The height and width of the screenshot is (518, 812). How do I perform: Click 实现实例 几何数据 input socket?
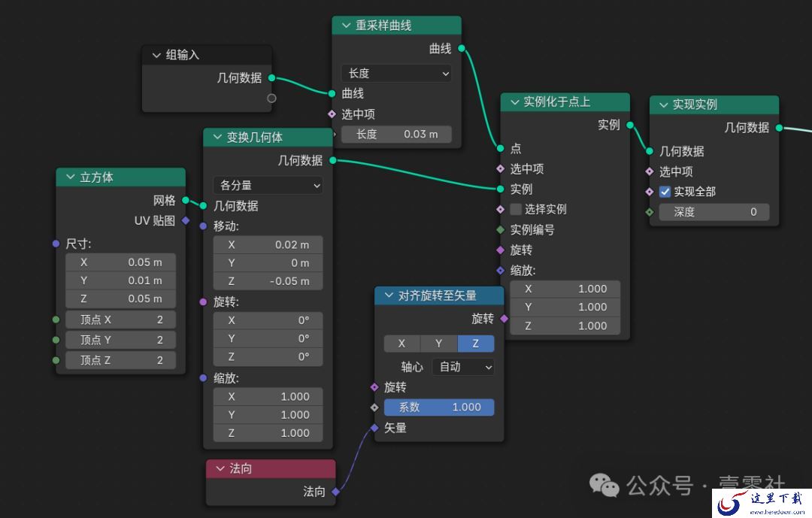tap(650, 151)
